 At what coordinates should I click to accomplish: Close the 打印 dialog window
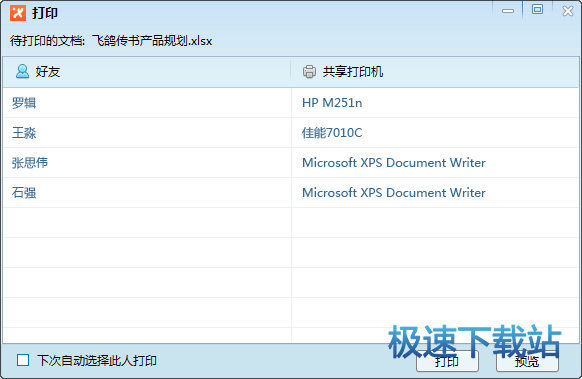(568, 11)
